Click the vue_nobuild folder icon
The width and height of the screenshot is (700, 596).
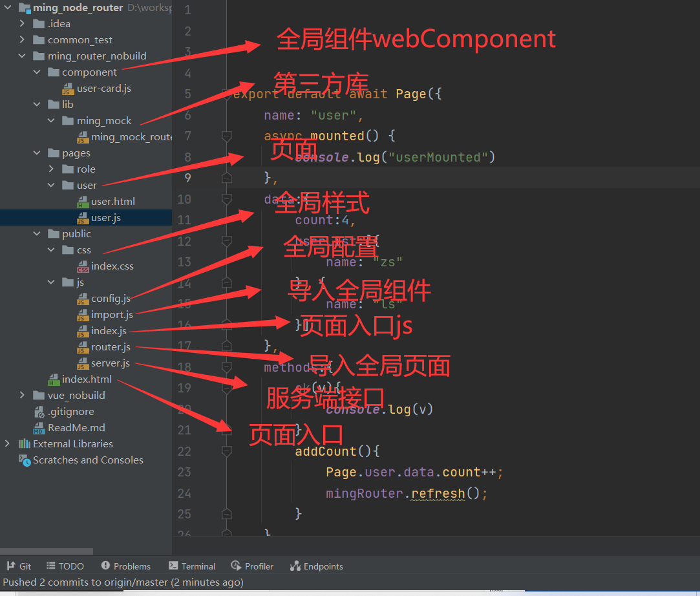coord(39,395)
